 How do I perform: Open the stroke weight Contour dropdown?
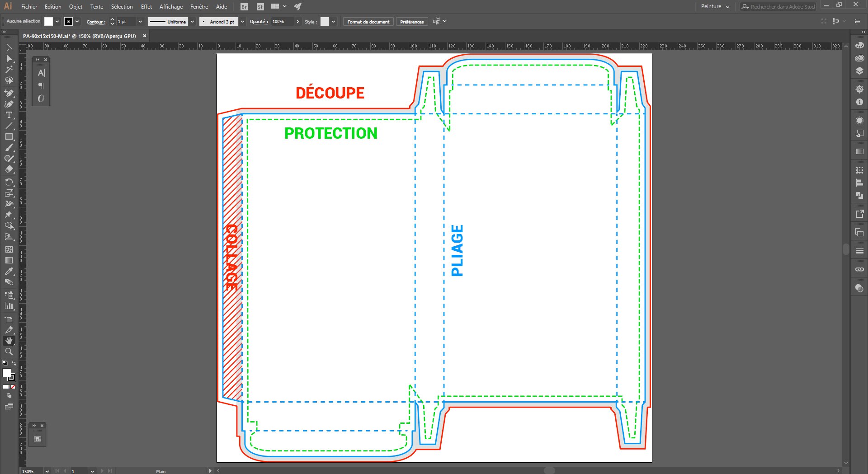click(x=140, y=21)
